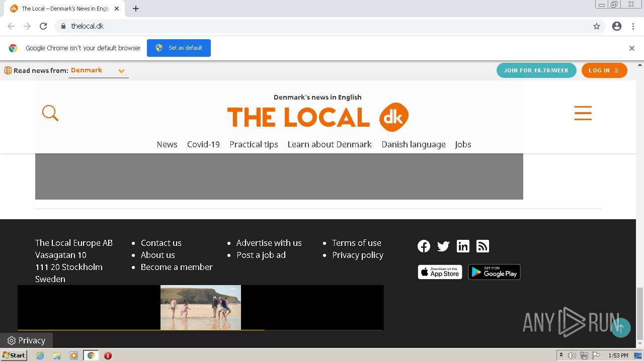Go forward one page in Chrome
Image resolution: width=644 pixels, height=362 pixels.
coord(27,26)
